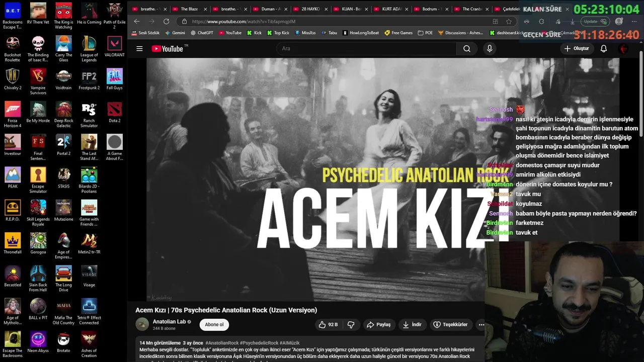Open YouTube notifications bell
Image resolution: width=644 pixels, height=362 pixels.
[604, 49]
